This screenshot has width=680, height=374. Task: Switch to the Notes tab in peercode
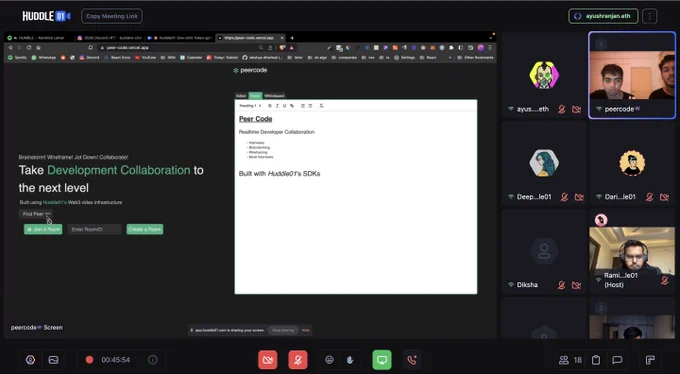click(x=255, y=95)
